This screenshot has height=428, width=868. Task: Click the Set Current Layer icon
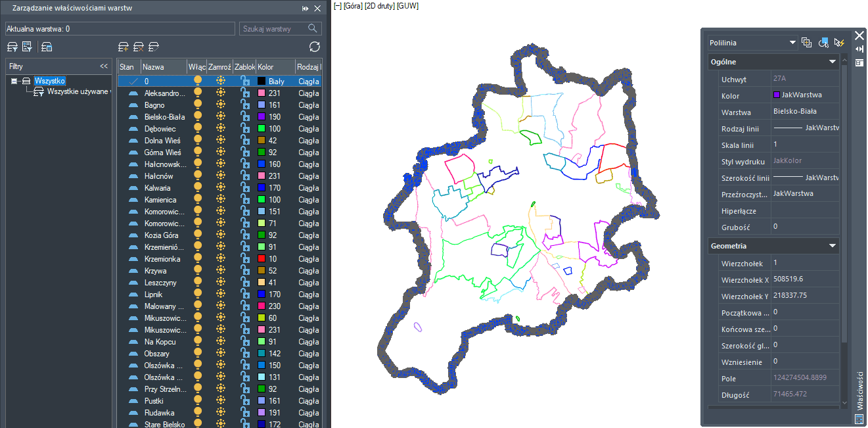click(154, 47)
